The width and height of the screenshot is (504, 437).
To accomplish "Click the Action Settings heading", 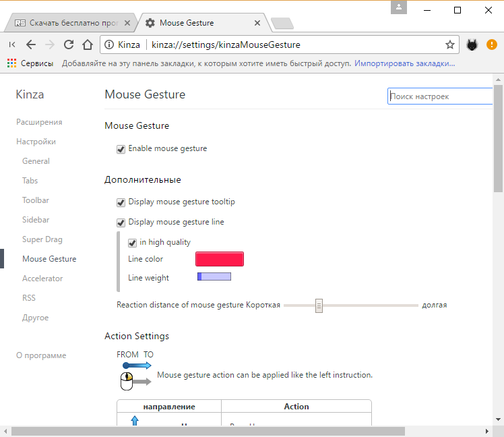I will [x=137, y=336].
